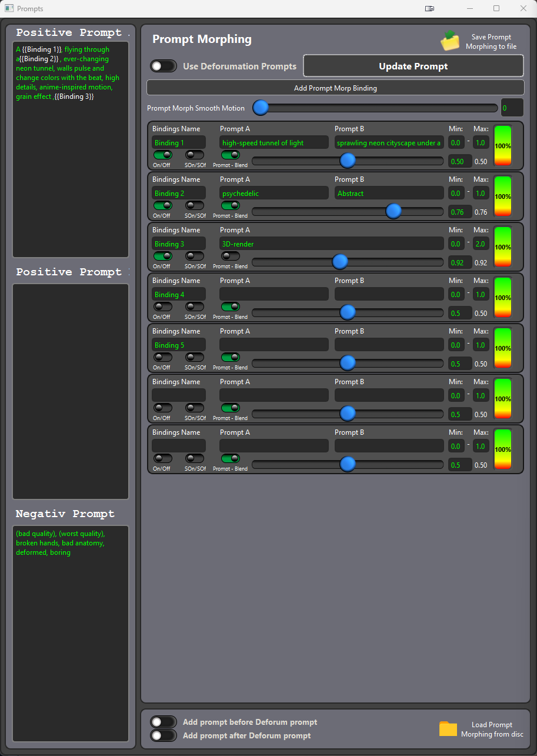Viewport: 537px width, 756px height.
Task: Click Binding 3 Prompt A '3D-render' field
Action: click(332, 244)
